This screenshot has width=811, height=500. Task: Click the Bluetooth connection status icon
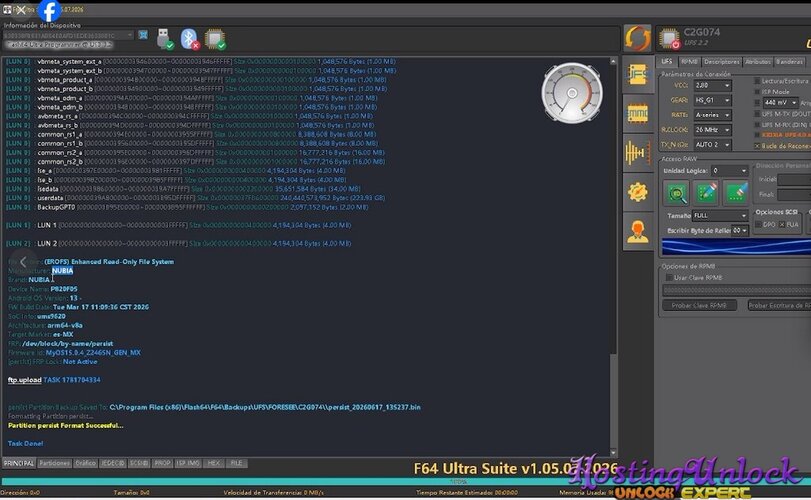[x=190, y=39]
